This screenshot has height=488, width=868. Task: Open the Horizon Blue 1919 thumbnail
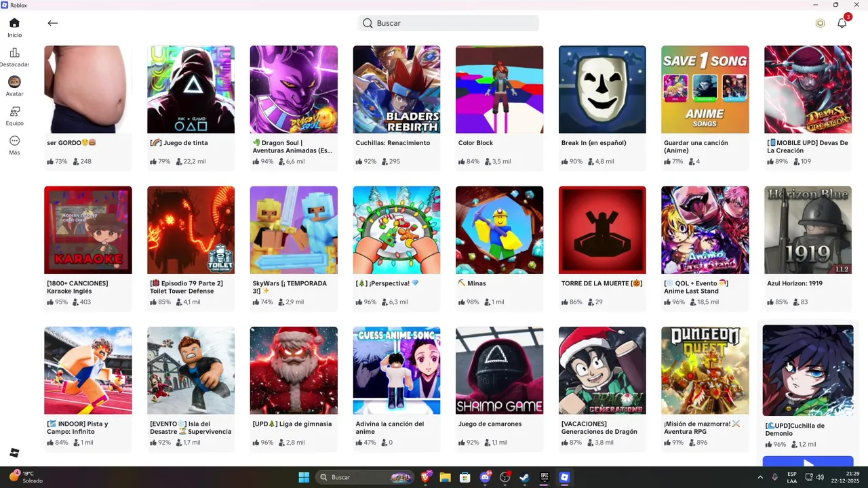[x=808, y=230]
